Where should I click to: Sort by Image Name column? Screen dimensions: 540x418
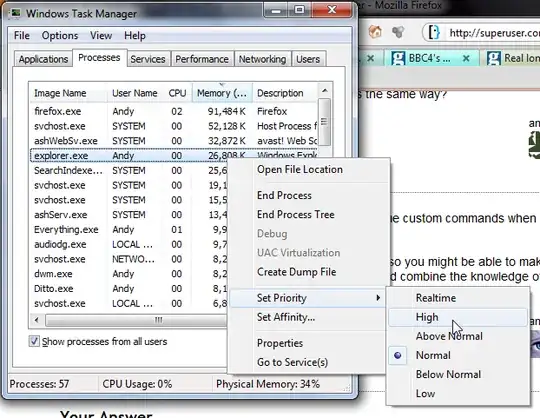(68, 93)
